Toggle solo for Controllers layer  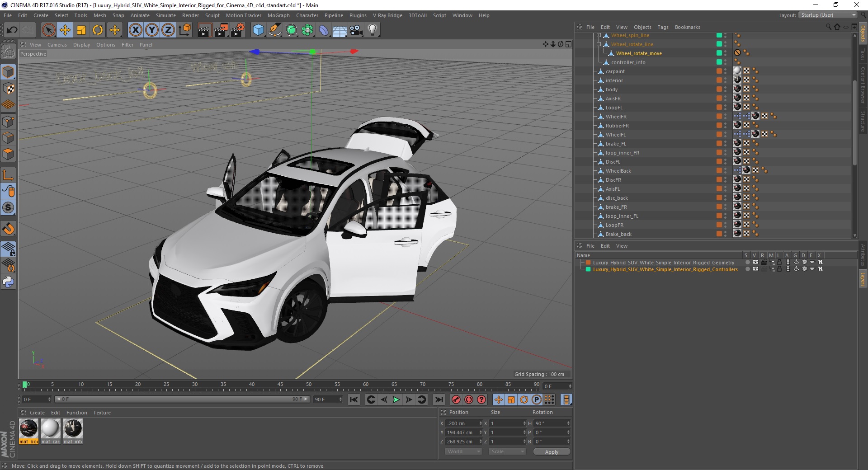748,269
